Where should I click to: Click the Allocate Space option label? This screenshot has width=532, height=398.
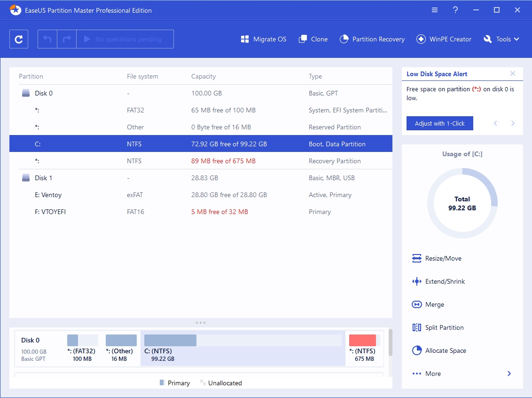(446, 350)
